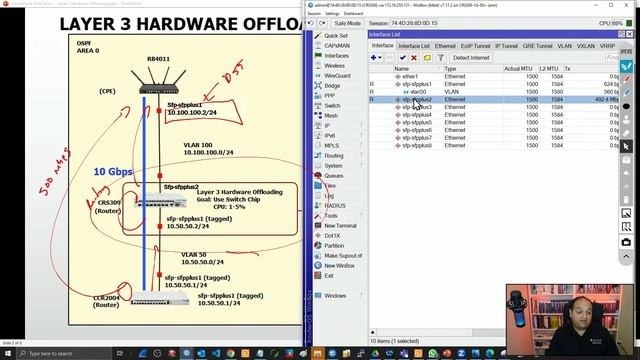
Task: Switch to the IP Tunnel tab
Action: pos(507,46)
